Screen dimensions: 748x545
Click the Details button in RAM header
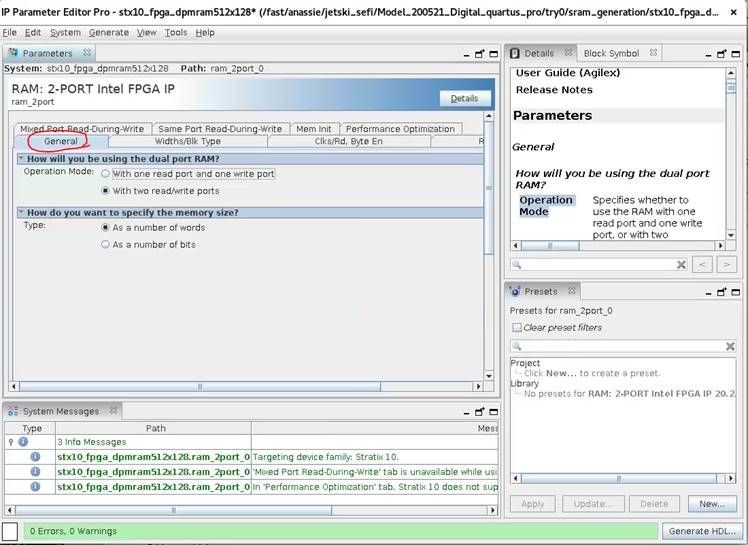click(x=465, y=98)
